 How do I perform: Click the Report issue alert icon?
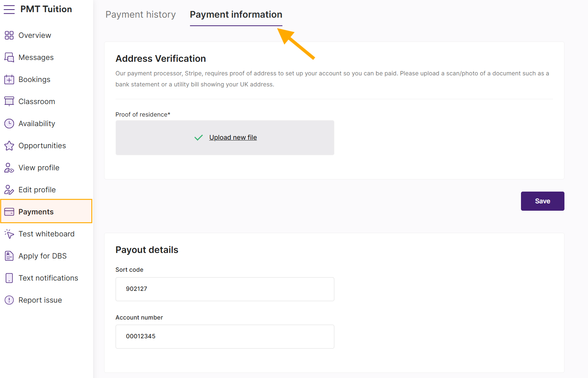tap(9, 300)
